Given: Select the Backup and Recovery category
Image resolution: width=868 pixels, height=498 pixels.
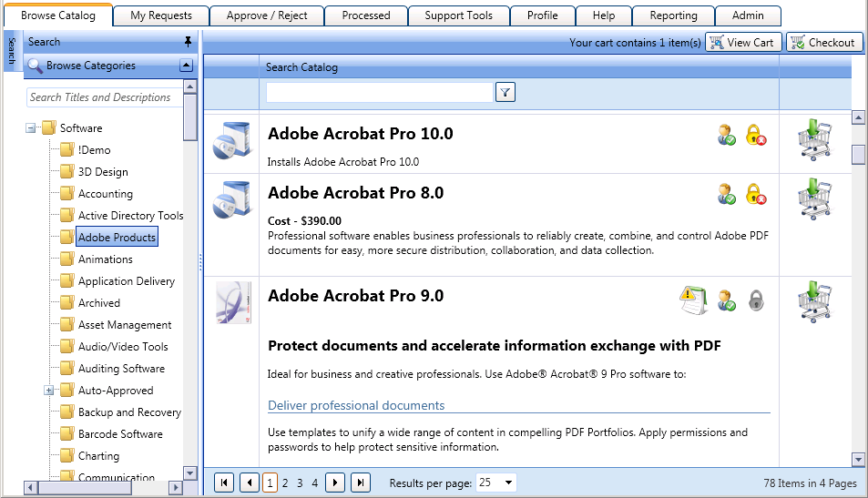Looking at the screenshot, I should pyautogui.click(x=129, y=412).
